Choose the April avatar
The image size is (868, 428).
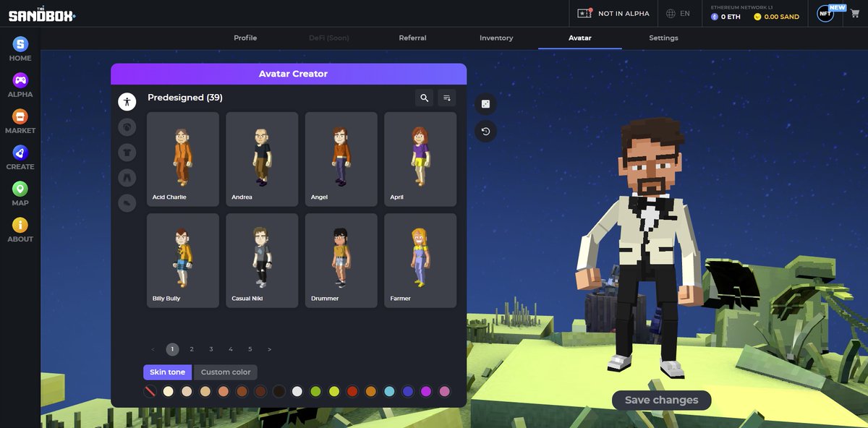tap(420, 159)
